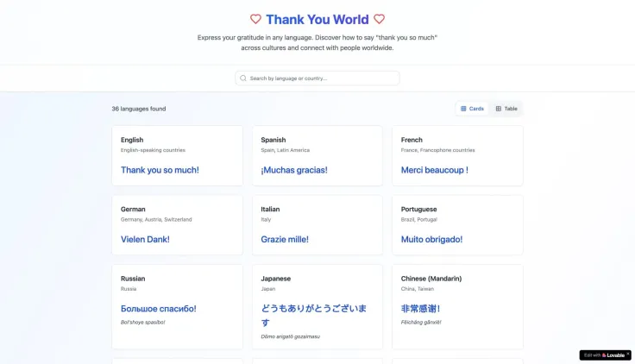Click the France, Francophone countries subtitle
Viewport: 635px width, 364px height.
coord(437,150)
